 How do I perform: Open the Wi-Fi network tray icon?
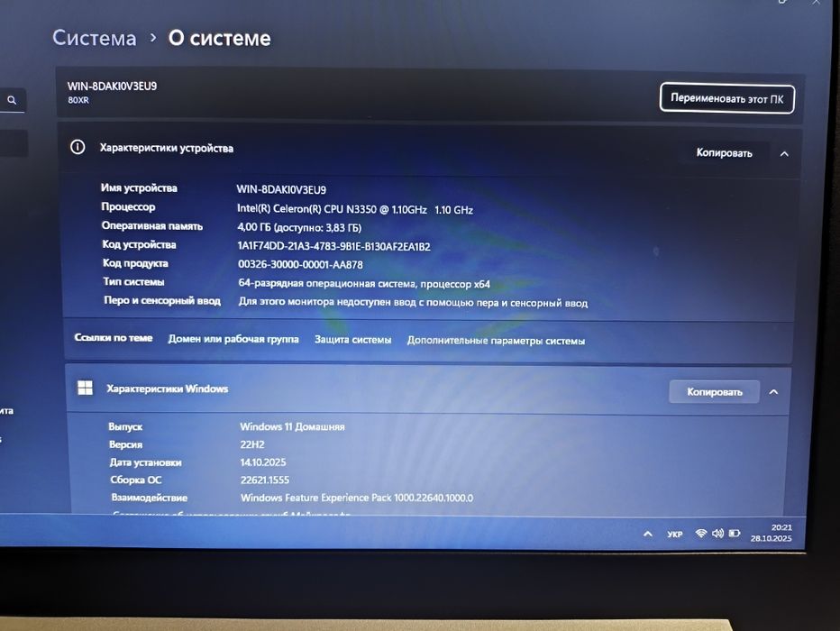tap(700, 533)
